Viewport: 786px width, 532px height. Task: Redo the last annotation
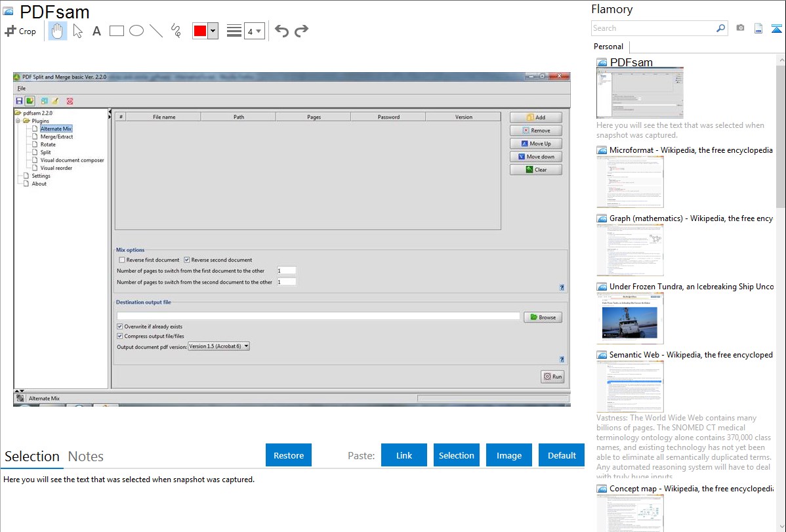tap(301, 31)
